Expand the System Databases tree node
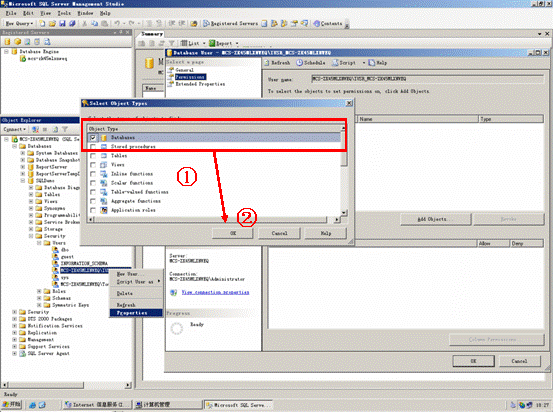553x412 pixels. point(23,153)
